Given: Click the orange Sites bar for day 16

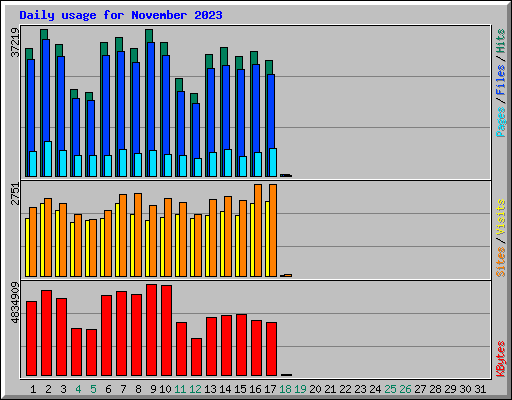Looking at the screenshot, I should coord(258,230).
